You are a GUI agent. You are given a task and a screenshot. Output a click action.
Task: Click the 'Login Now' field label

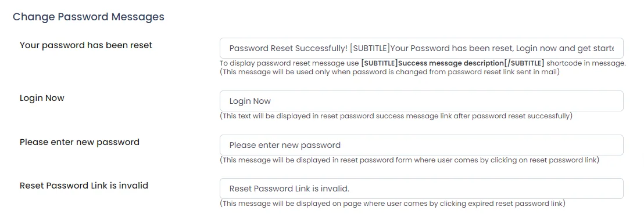coord(42,98)
